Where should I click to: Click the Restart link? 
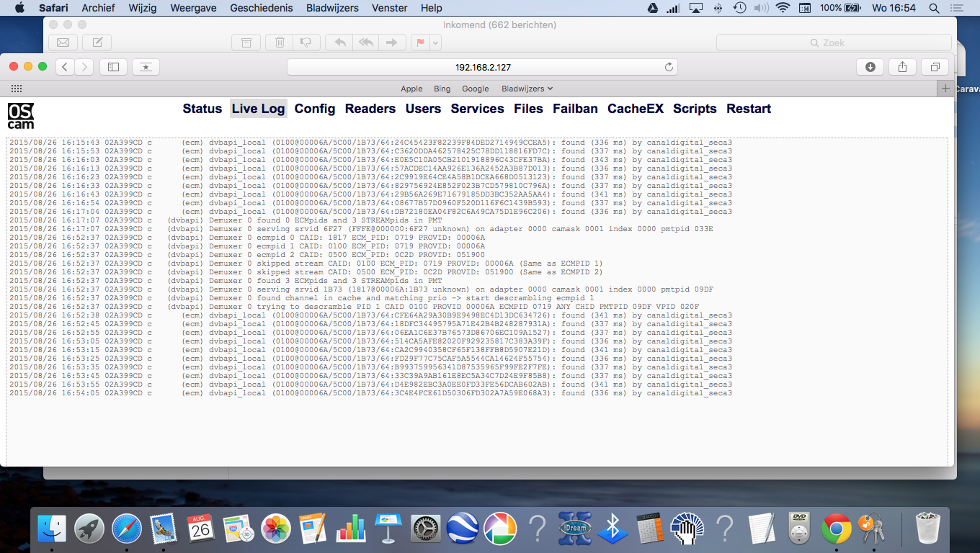tap(749, 109)
